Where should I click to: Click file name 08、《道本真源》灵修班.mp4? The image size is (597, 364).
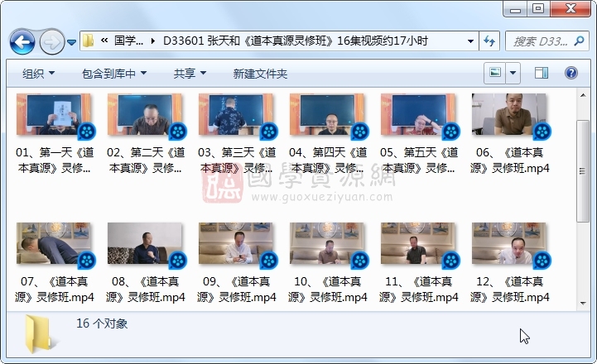click(146, 289)
